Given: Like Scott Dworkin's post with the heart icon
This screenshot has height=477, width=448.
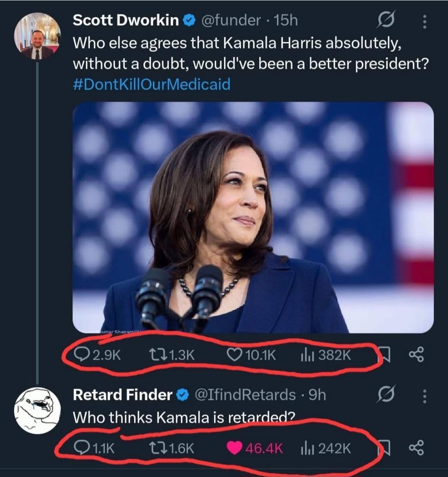Looking at the screenshot, I should click(252, 355).
